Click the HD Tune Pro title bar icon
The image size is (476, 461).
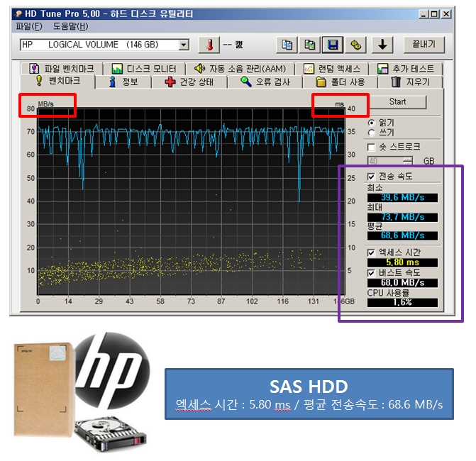(18, 13)
